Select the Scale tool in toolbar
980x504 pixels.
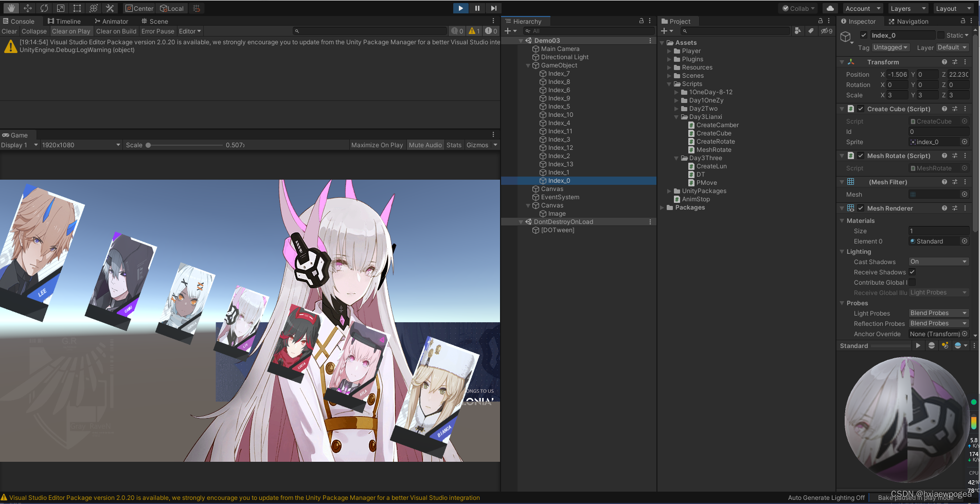[61, 8]
